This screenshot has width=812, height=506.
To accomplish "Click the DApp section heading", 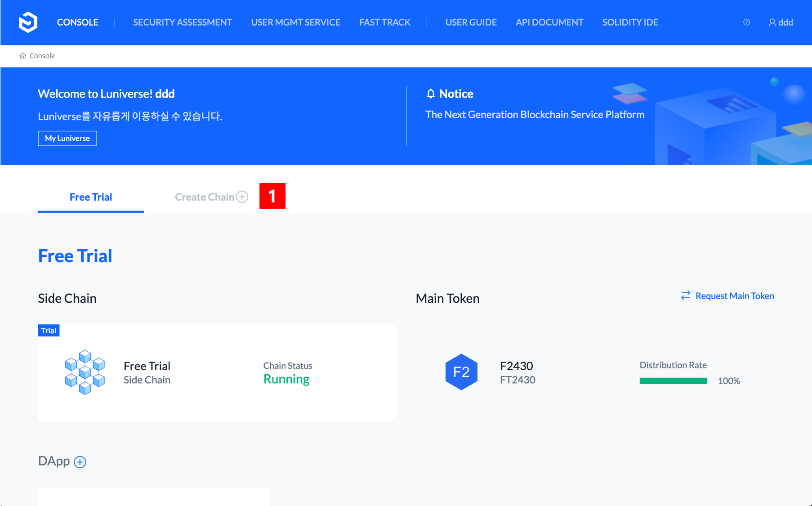I will point(54,461).
